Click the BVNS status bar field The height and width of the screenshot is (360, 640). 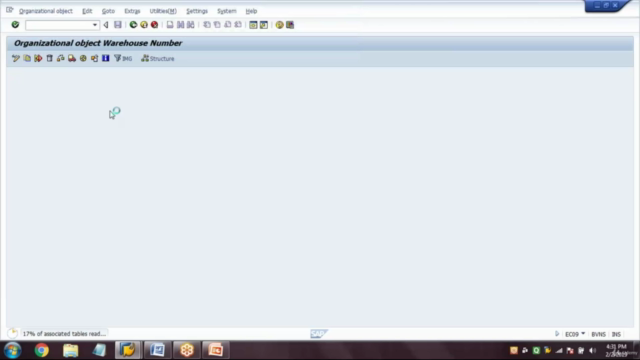coord(598,334)
